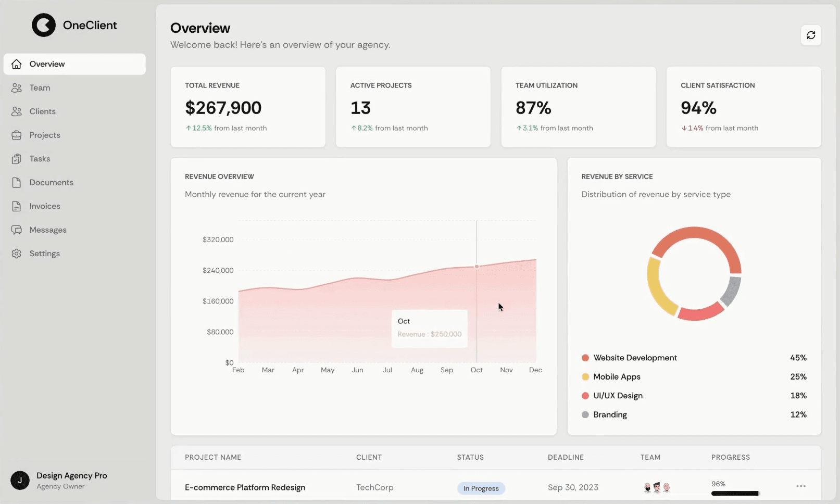The height and width of the screenshot is (504, 840).
Task: Click the TechCorp client name
Action: click(374, 487)
